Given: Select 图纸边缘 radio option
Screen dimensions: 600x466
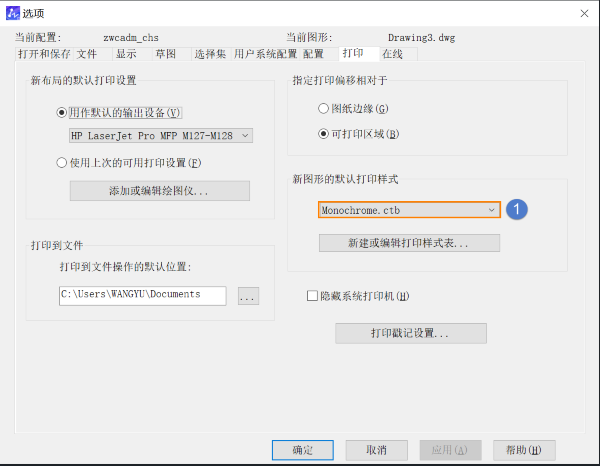Looking at the screenshot, I should (x=323, y=109).
